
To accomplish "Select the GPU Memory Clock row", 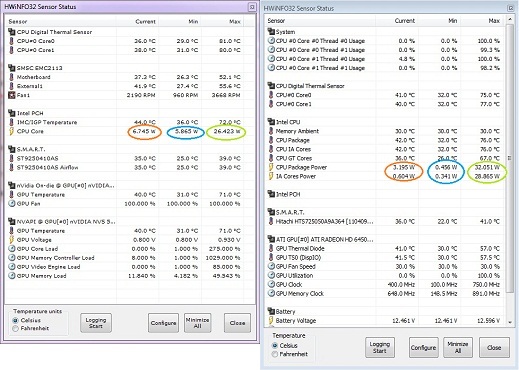I will tap(385, 293).
